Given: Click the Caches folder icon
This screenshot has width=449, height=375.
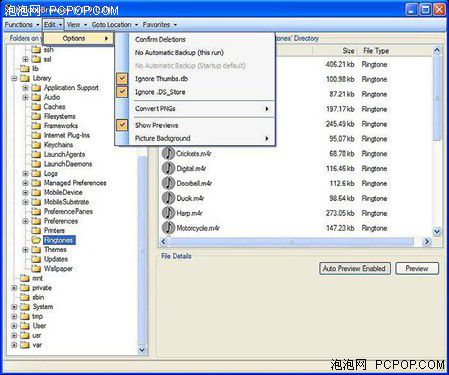Looking at the screenshot, I should 36,107.
